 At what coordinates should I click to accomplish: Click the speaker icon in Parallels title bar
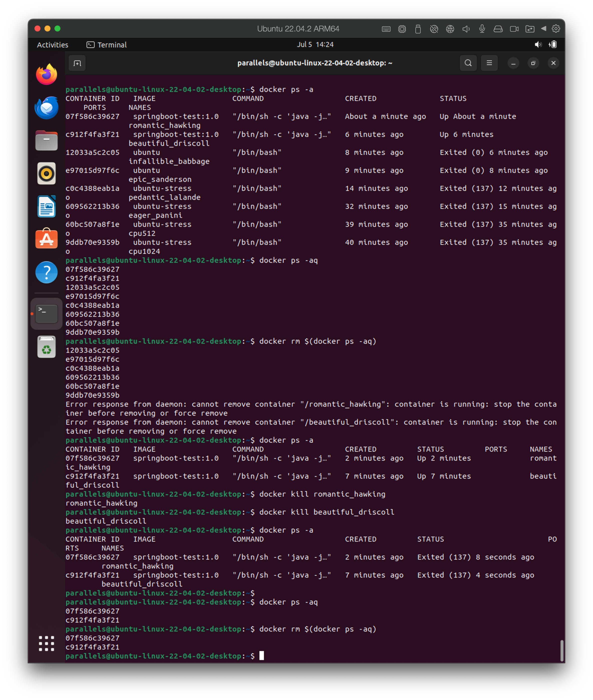click(466, 29)
